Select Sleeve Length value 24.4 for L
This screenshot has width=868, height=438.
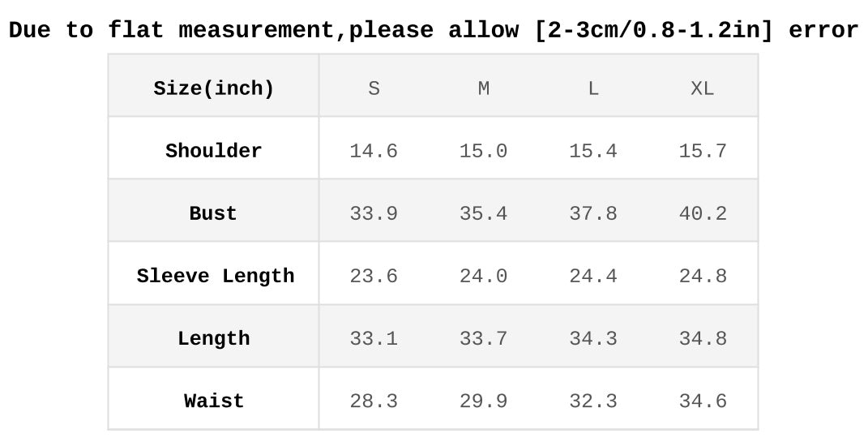[593, 276]
